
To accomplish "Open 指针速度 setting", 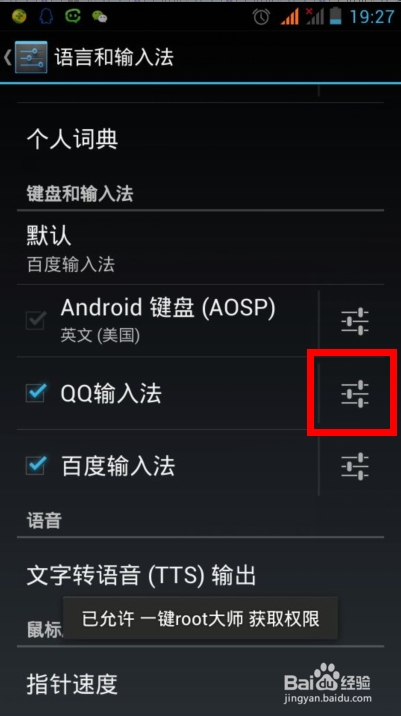I will click(x=200, y=684).
